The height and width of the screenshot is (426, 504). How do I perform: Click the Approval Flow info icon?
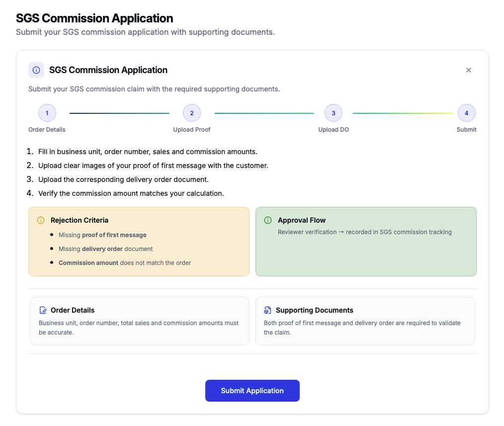(x=268, y=220)
